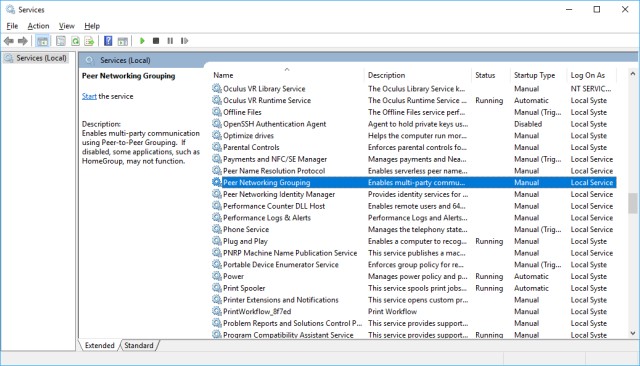Select Portable Device Enumerator Service row
The image size is (640, 366).
(x=413, y=264)
